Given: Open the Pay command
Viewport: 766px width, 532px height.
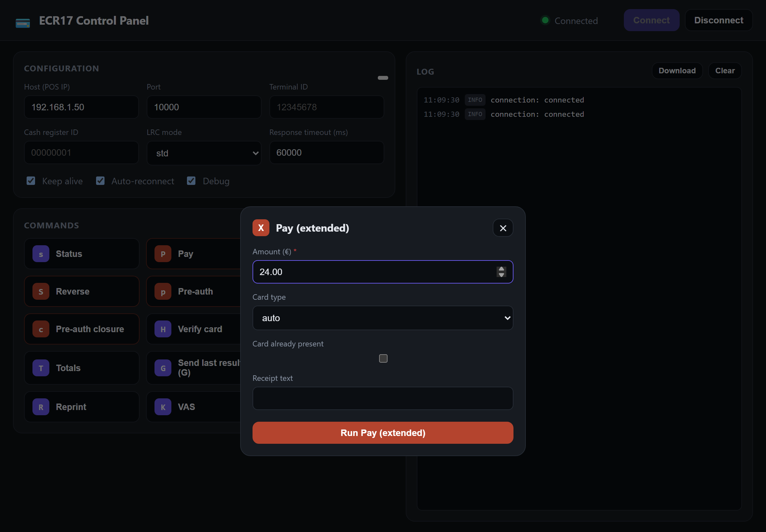Looking at the screenshot, I should click(193, 254).
